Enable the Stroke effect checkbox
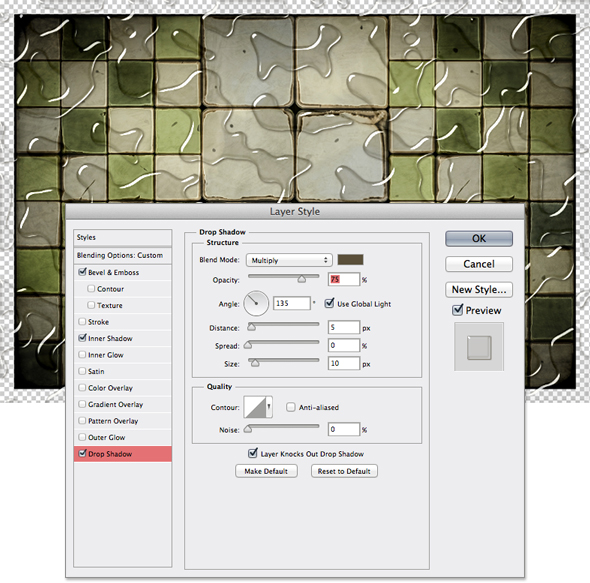Screen dimensions: 590x583 tap(82, 321)
